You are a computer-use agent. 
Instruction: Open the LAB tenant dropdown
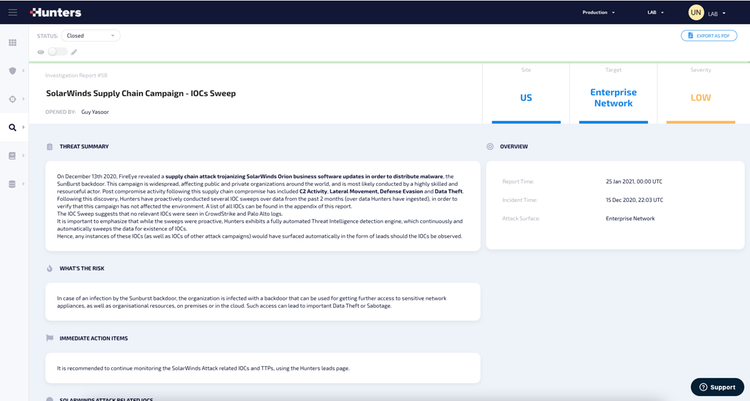coord(655,12)
